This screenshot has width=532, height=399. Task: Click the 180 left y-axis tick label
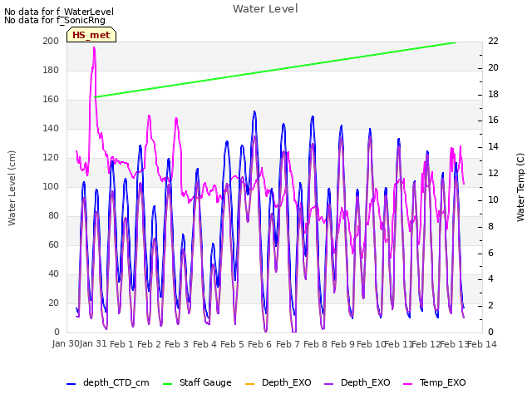(x=51, y=70)
